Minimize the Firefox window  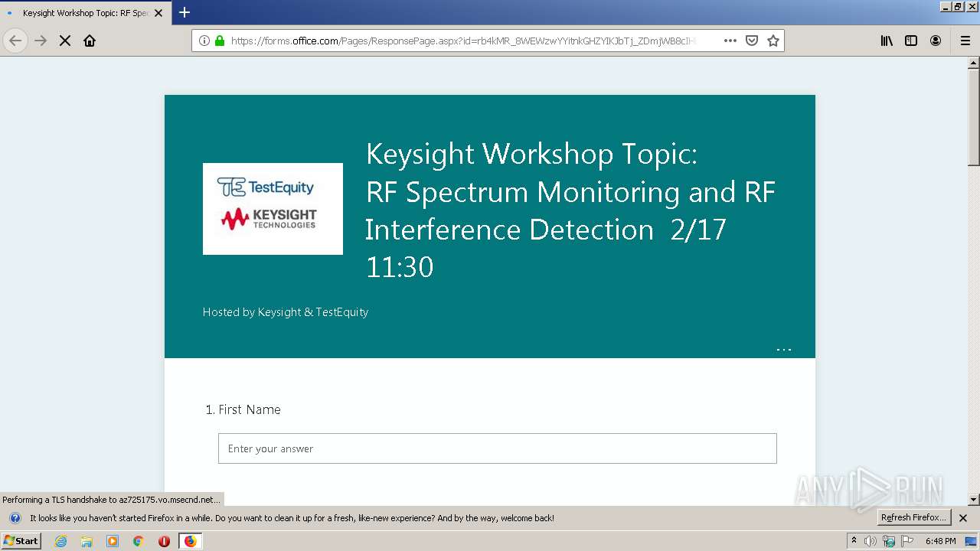[x=946, y=6]
